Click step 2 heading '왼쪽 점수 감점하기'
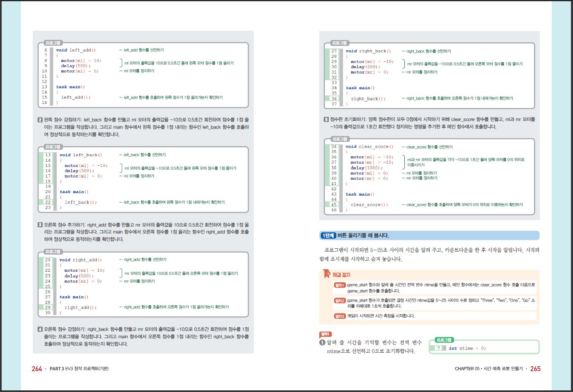Viewport: 573px width, 392px height. (63, 120)
